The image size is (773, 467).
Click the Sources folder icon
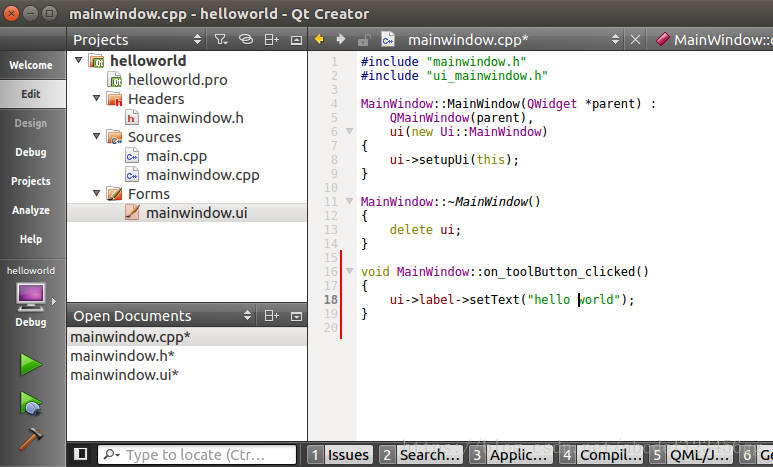tap(114, 137)
